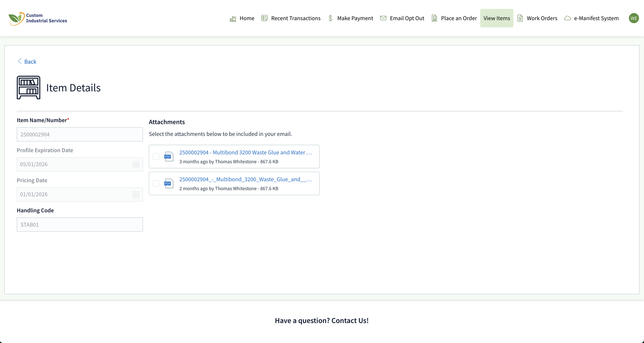Click the Make Payment dollar icon
The image size is (644, 343).
click(331, 18)
